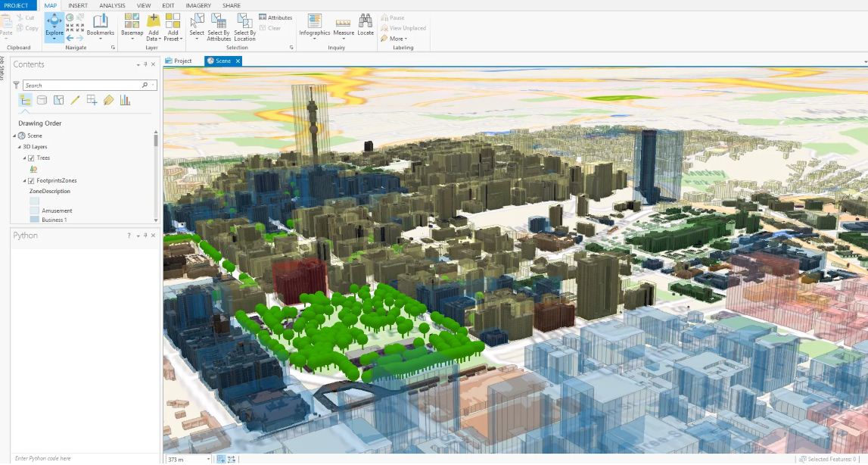
Task: Click the Add Preset icon
Action: point(173,21)
